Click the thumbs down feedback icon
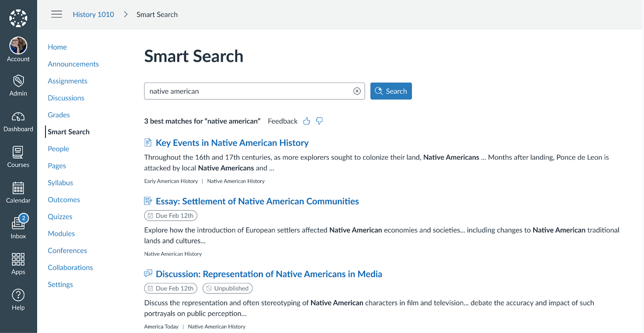 [x=320, y=121]
